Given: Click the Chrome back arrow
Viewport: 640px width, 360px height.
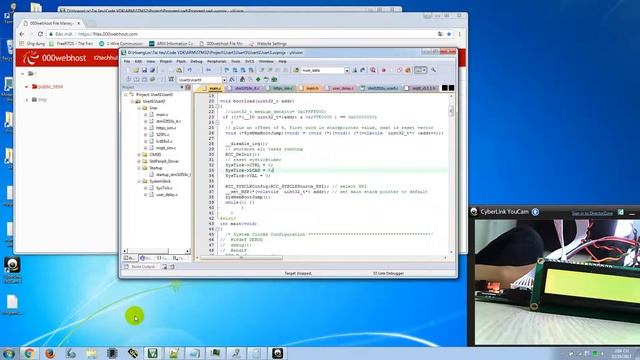Looking at the screenshot, I should (x=22, y=34).
